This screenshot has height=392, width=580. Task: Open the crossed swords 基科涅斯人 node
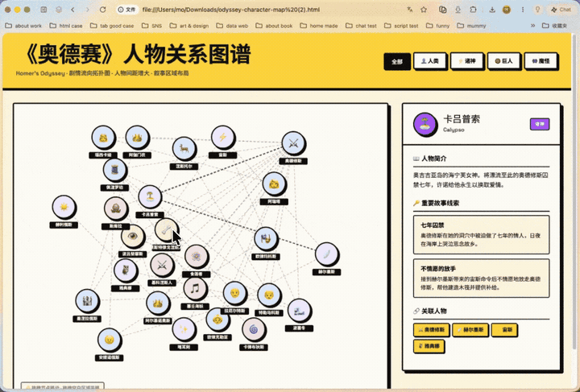coord(162,265)
